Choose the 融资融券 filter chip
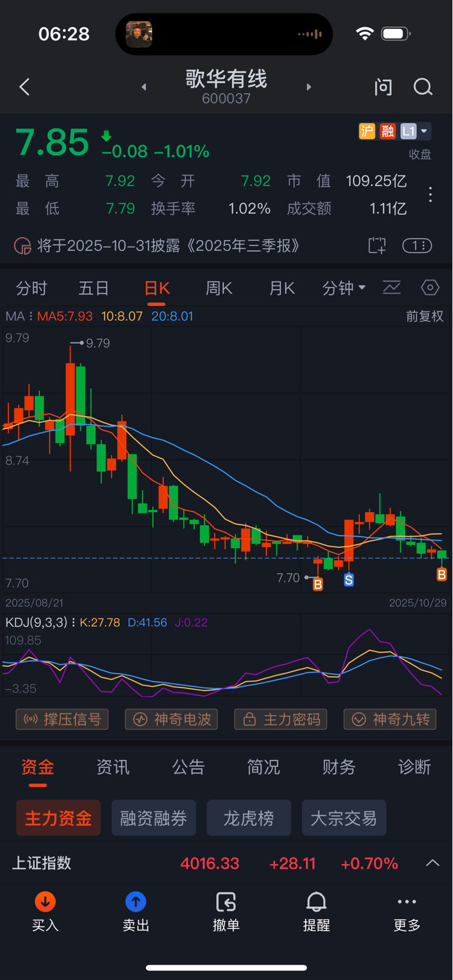The height and width of the screenshot is (980, 453). [154, 818]
